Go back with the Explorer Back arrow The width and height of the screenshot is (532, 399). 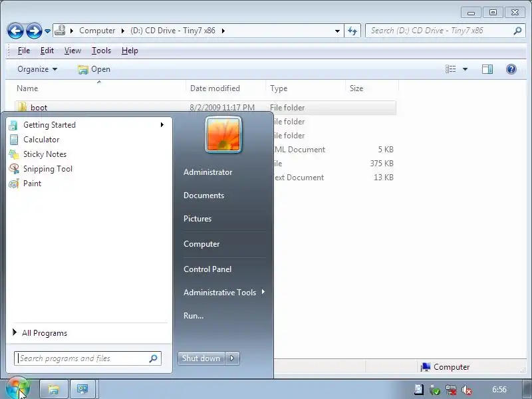tap(15, 31)
